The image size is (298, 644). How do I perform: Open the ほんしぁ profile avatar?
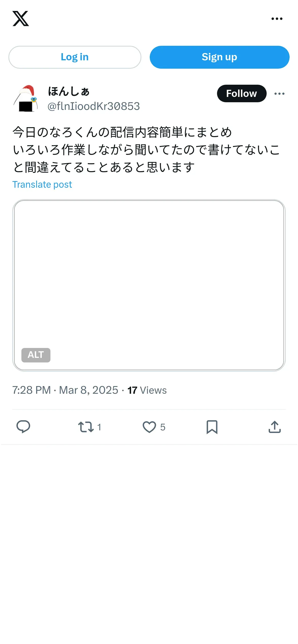click(x=25, y=98)
